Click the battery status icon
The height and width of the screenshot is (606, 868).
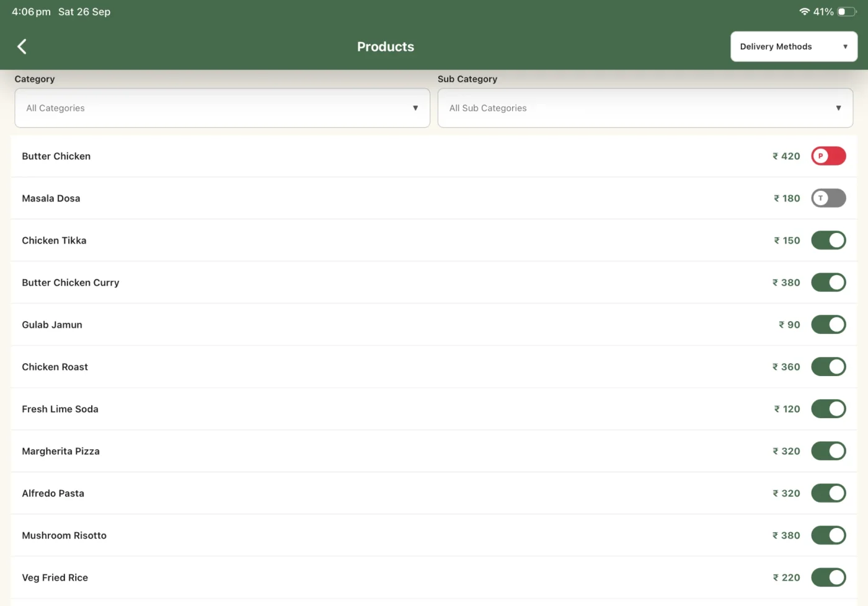[x=846, y=12]
